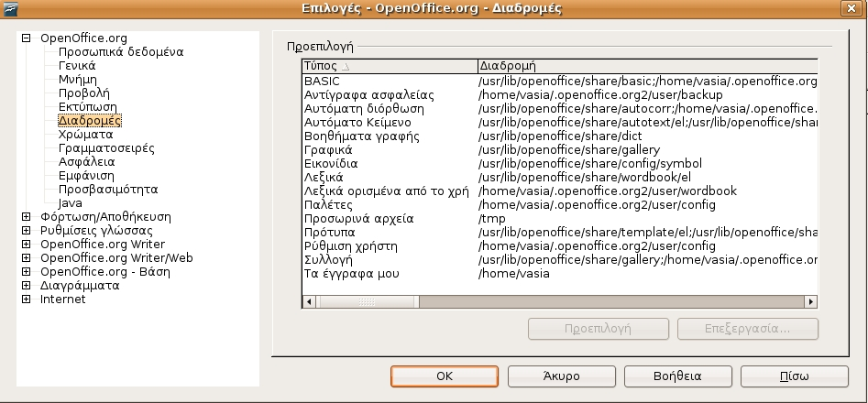Viewport: 868px width, 403px height.
Task: Select the Συλλογή row
Action: pos(560,260)
